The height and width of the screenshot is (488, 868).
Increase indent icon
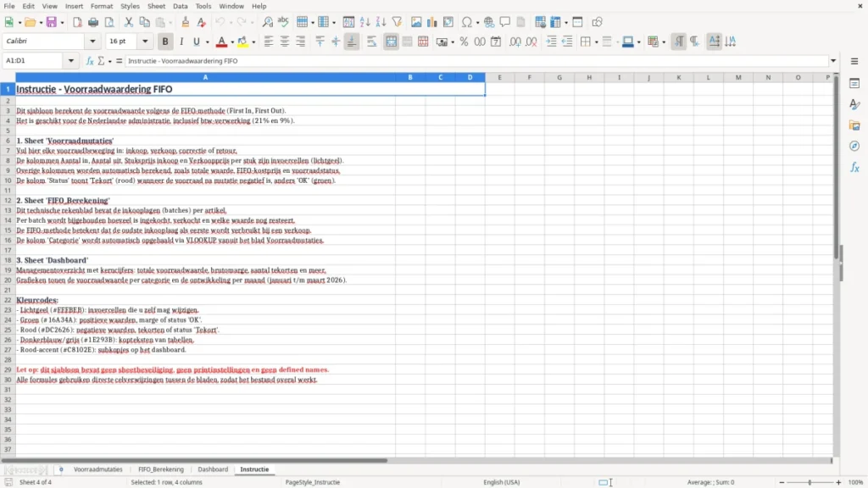pyautogui.click(x=551, y=42)
